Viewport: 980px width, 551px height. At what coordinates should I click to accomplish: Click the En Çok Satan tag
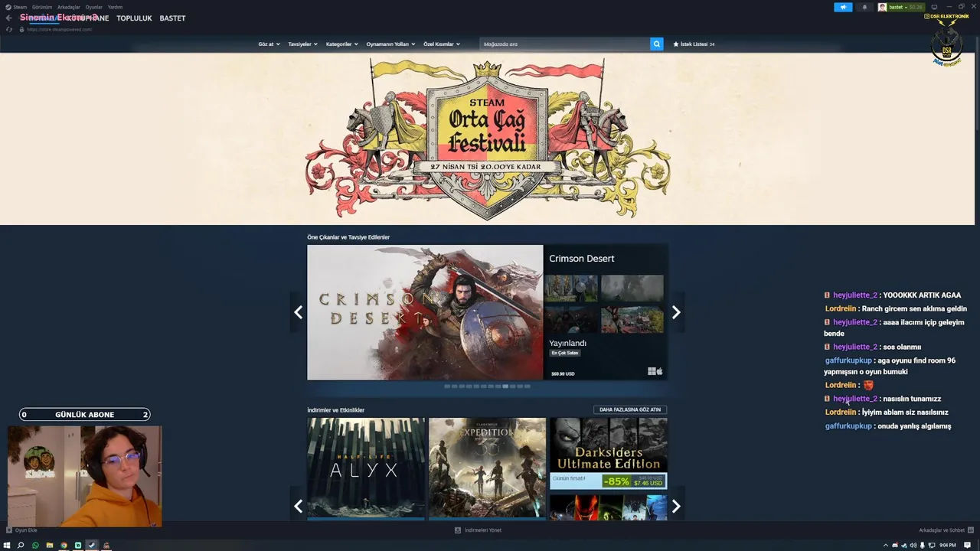coord(565,353)
